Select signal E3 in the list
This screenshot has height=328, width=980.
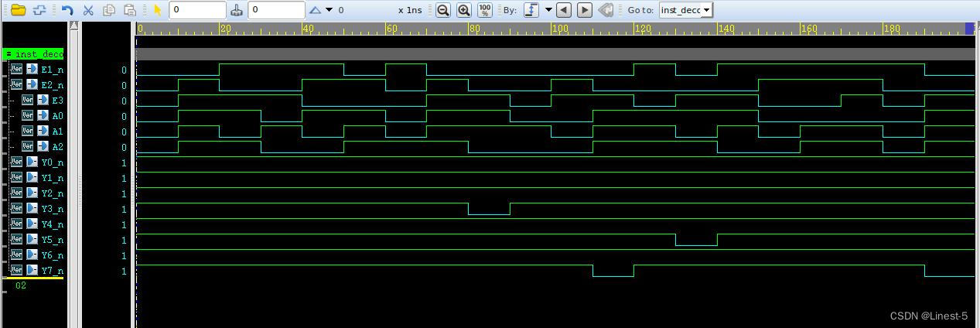[57, 101]
